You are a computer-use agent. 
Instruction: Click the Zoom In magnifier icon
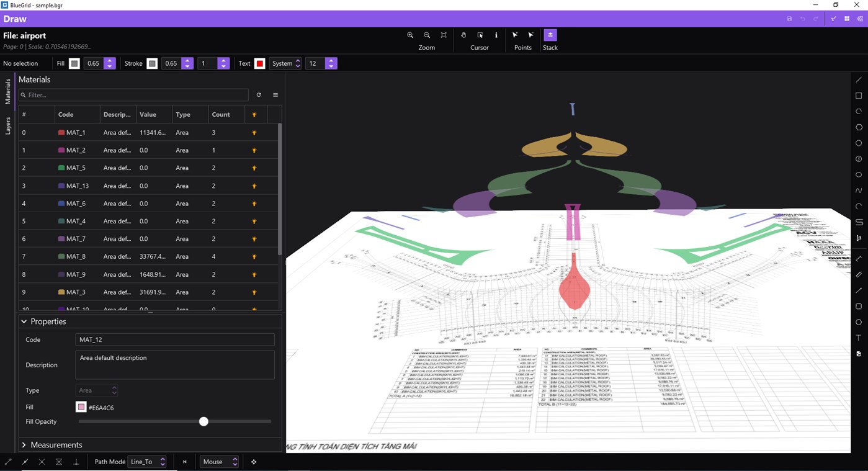pos(410,35)
